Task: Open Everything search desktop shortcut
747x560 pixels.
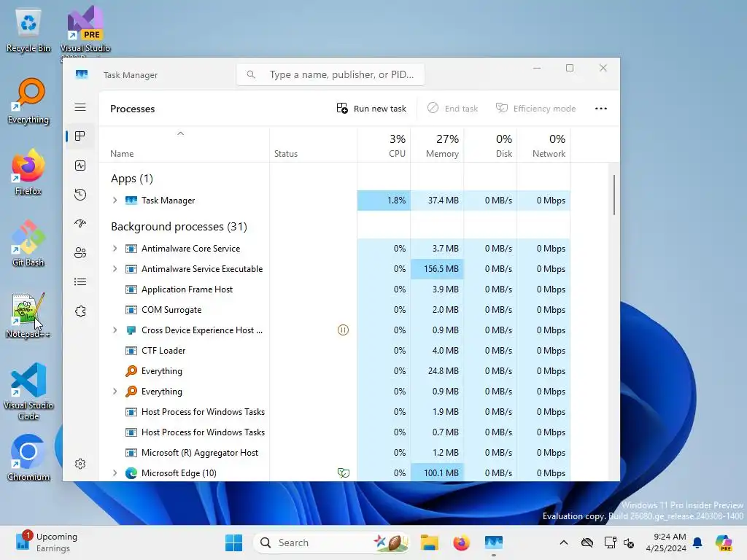Action: pyautogui.click(x=28, y=101)
